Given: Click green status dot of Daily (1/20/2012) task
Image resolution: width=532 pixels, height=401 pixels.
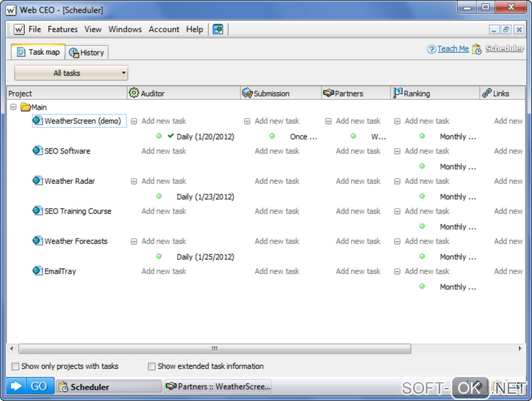Looking at the screenshot, I should pyautogui.click(x=159, y=136).
